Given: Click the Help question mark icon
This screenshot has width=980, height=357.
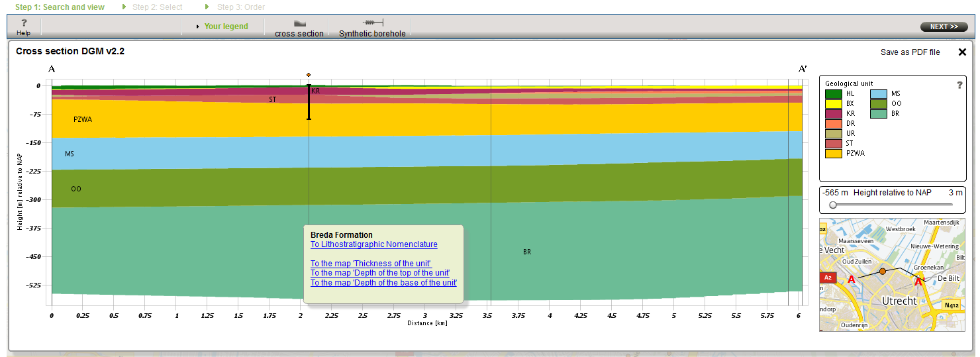Looking at the screenshot, I should coord(24,23).
